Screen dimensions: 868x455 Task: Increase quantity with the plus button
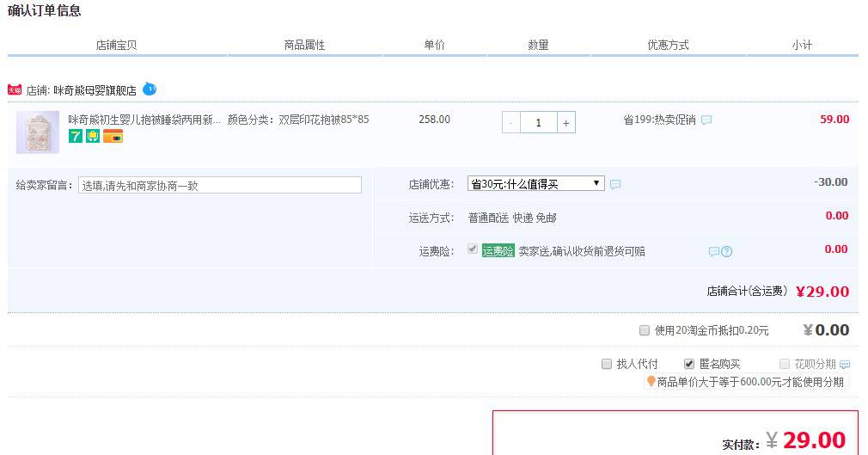click(x=566, y=123)
